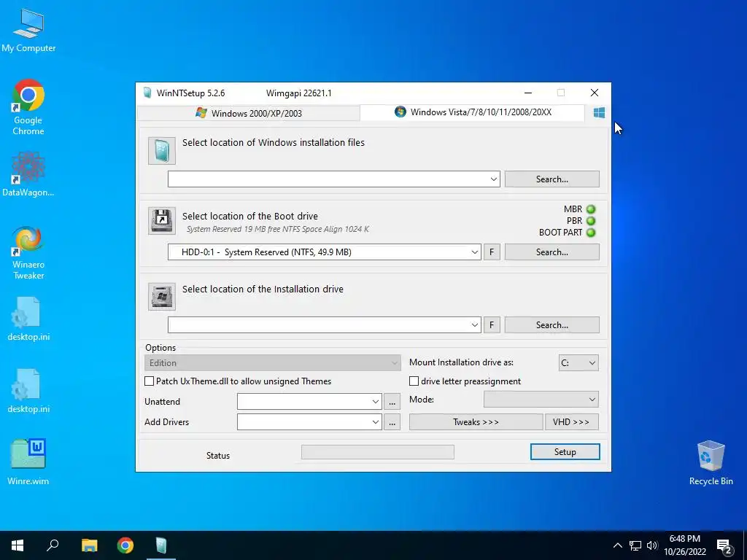Expand the Add Drivers dropdown
The image size is (747, 560).
point(376,422)
